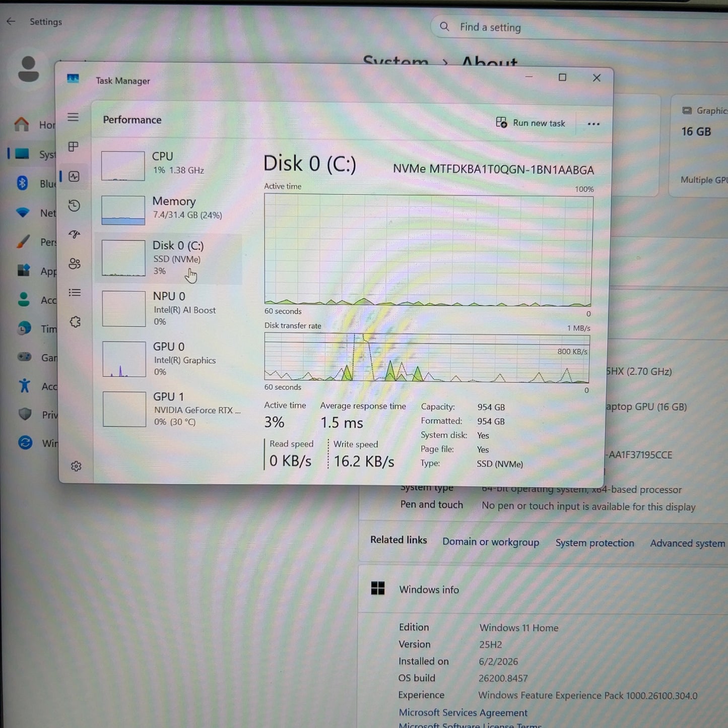728x728 pixels.
Task: Open Home icon in Settings sidebar
Action: [x=22, y=124]
